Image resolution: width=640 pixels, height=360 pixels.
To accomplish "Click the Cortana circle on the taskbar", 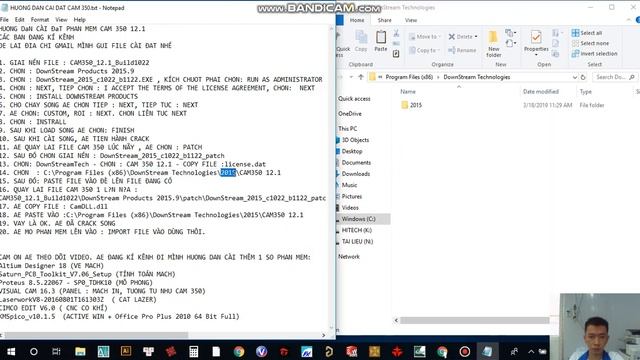I will (34, 351).
